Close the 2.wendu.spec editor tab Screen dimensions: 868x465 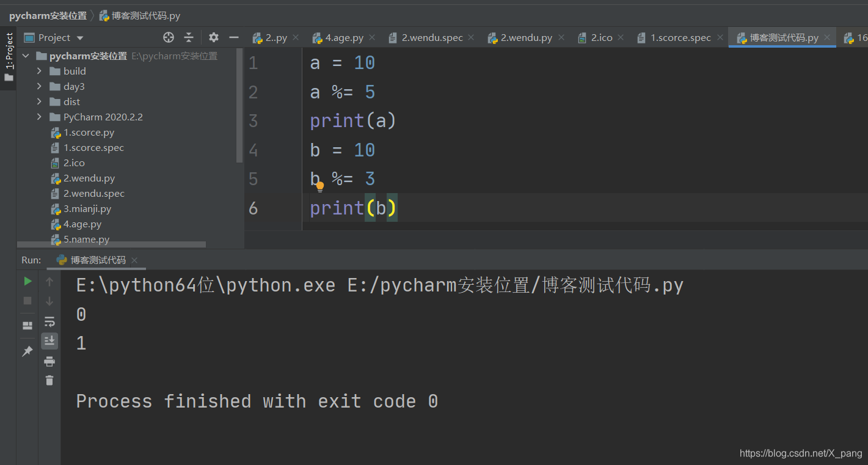[471, 37]
